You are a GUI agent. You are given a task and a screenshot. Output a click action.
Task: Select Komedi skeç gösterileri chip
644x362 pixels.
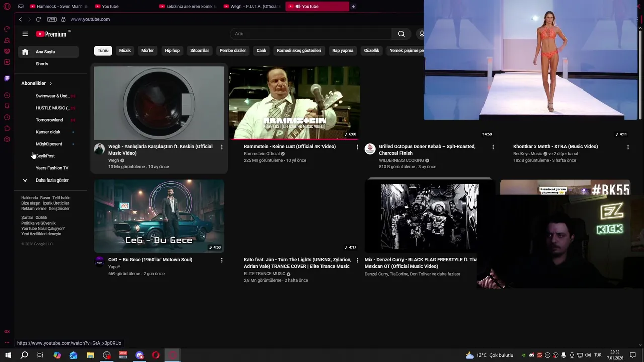tap(299, 50)
